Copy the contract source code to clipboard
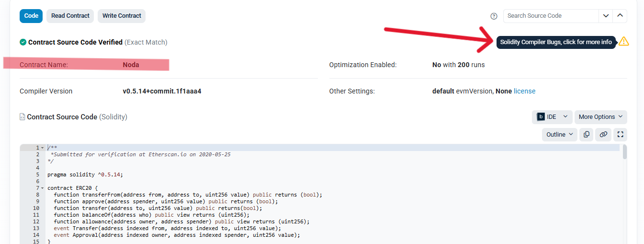The height and width of the screenshot is (244, 644). 586,135
